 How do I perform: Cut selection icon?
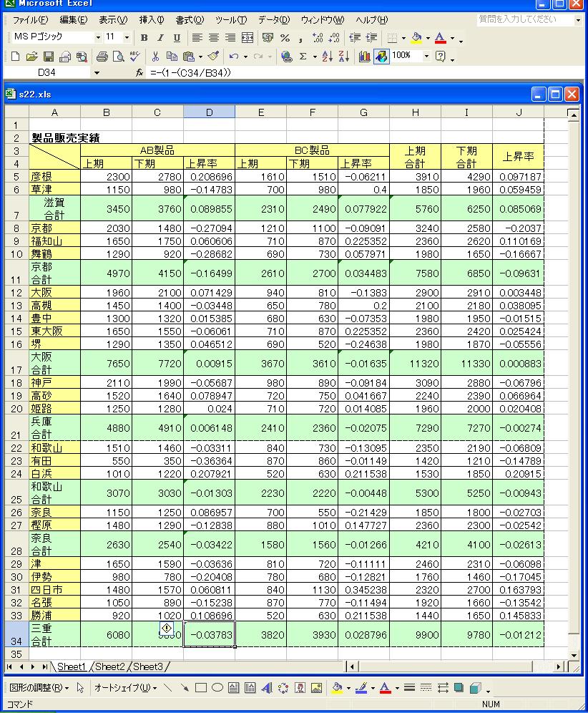pos(155,57)
